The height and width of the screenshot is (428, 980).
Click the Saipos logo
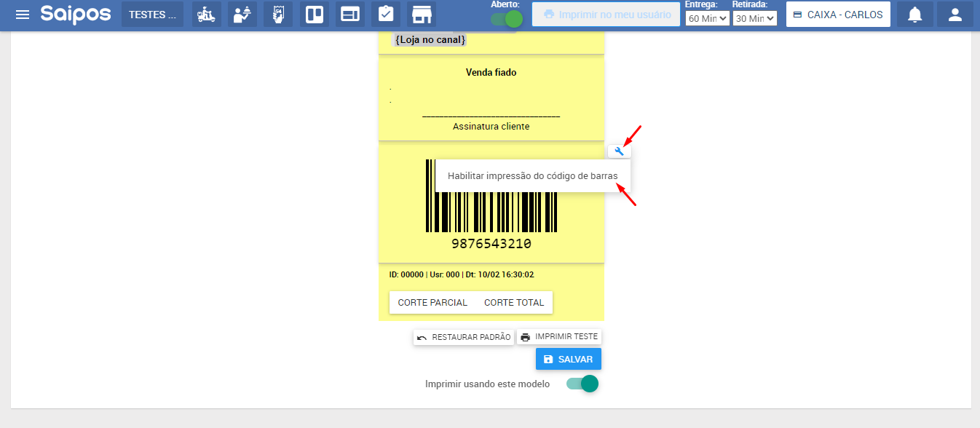[76, 14]
